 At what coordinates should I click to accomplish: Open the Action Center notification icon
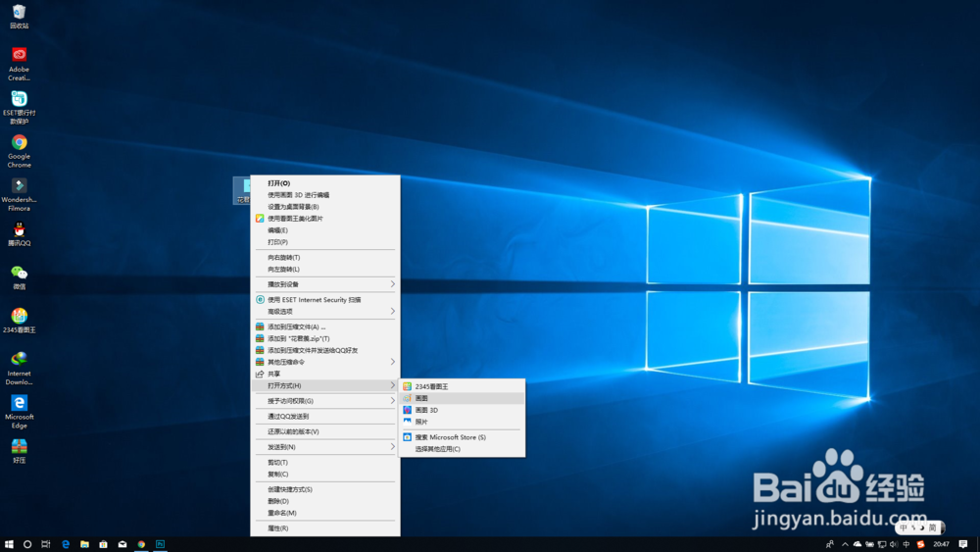coord(963,544)
